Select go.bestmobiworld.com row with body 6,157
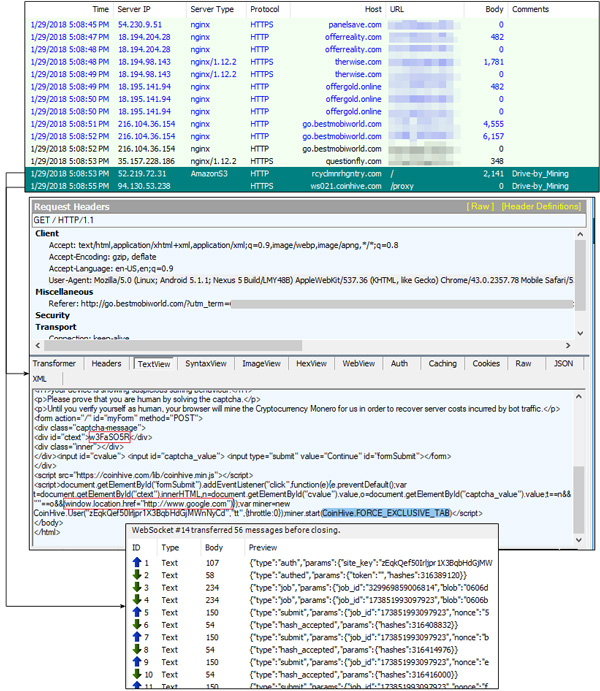This screenshot has width=600, height=691. [x=312, y=137]
